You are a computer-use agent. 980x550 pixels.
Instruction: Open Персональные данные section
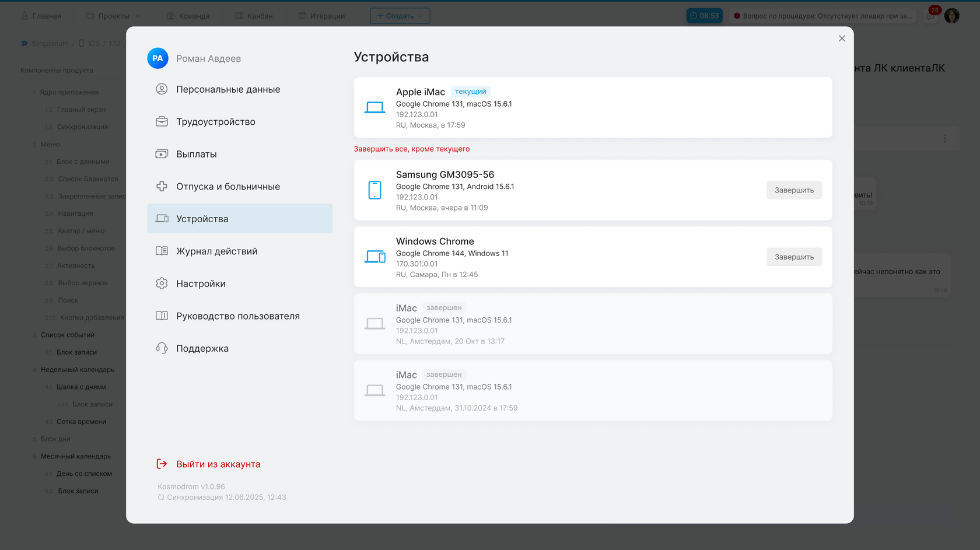(x=240, y=89)
